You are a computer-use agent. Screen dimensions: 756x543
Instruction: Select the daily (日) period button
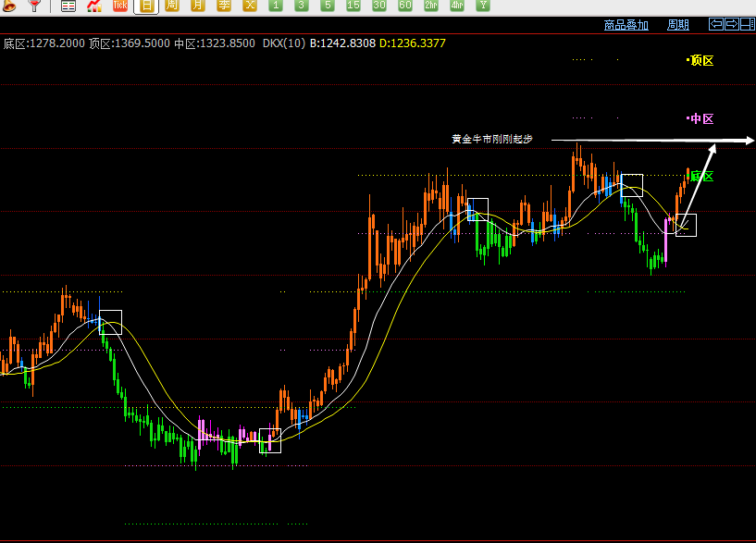tap(146, 6)
